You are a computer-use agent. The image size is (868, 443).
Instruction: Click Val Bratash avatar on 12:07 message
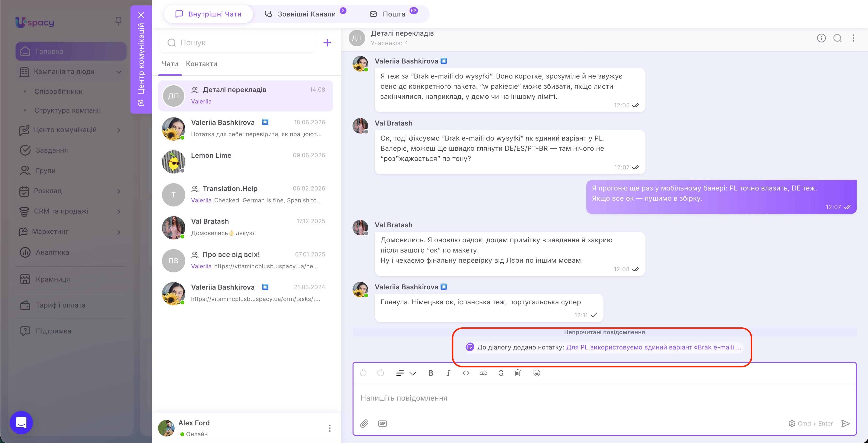click(360, 125)
